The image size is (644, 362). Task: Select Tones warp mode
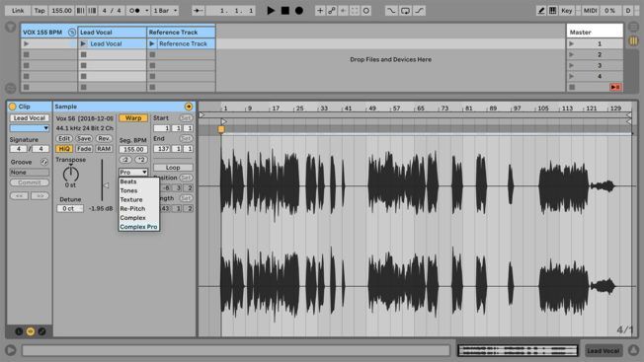point(139,190)
